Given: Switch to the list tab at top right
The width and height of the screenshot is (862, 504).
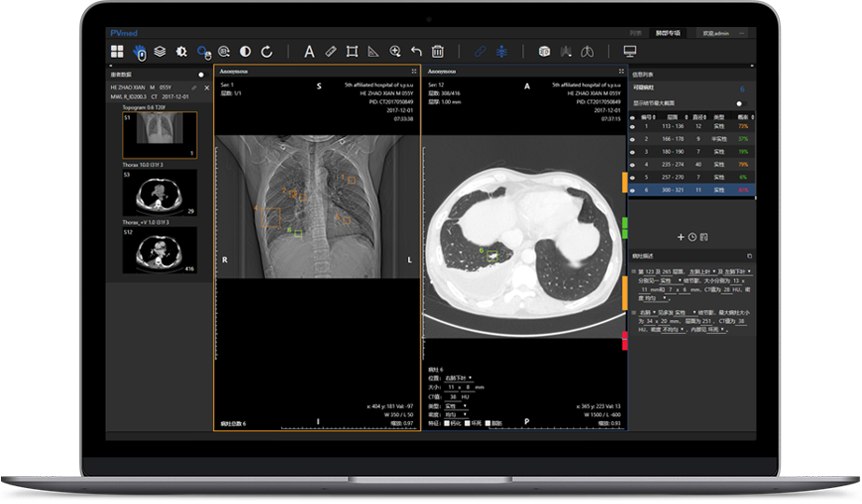Looking at the screenshot, I should click(635, 34).
